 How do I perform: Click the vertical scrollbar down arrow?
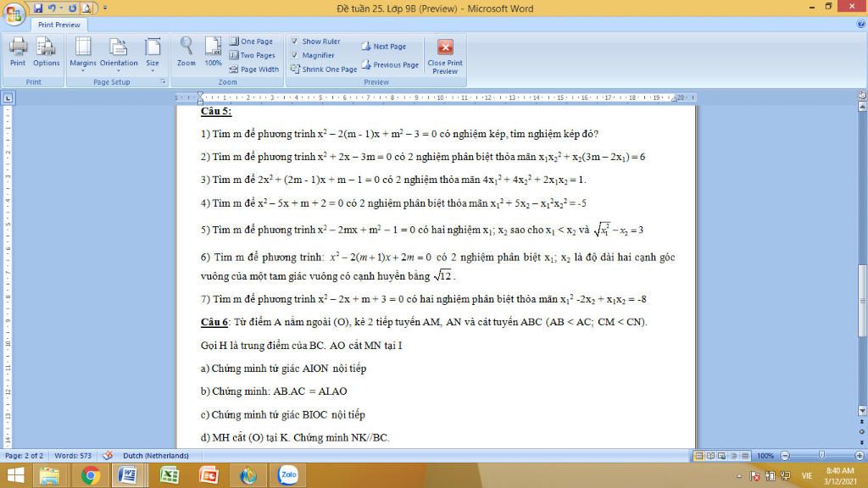pyautogui.click(x=862, y=411)
